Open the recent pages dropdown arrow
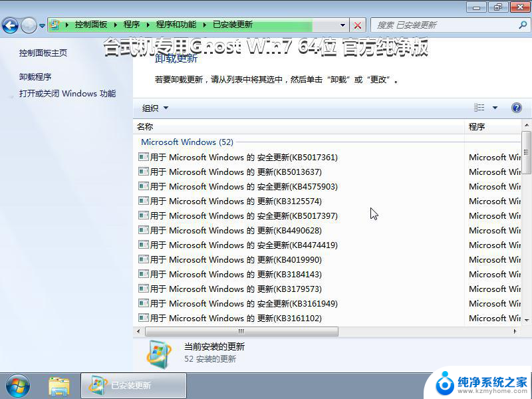This screenshot has width=532, height=399. point(42,25)
